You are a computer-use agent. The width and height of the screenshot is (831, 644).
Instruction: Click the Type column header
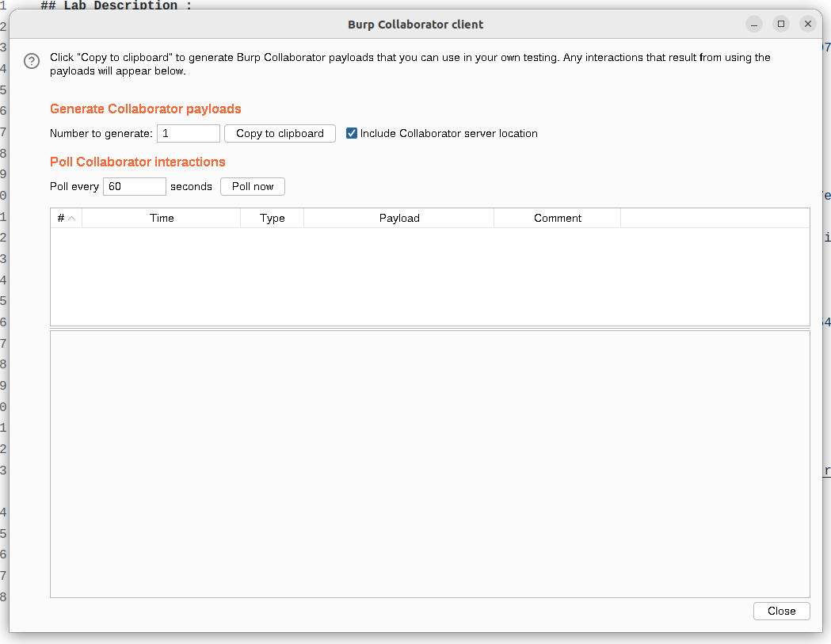click(273, 219)
